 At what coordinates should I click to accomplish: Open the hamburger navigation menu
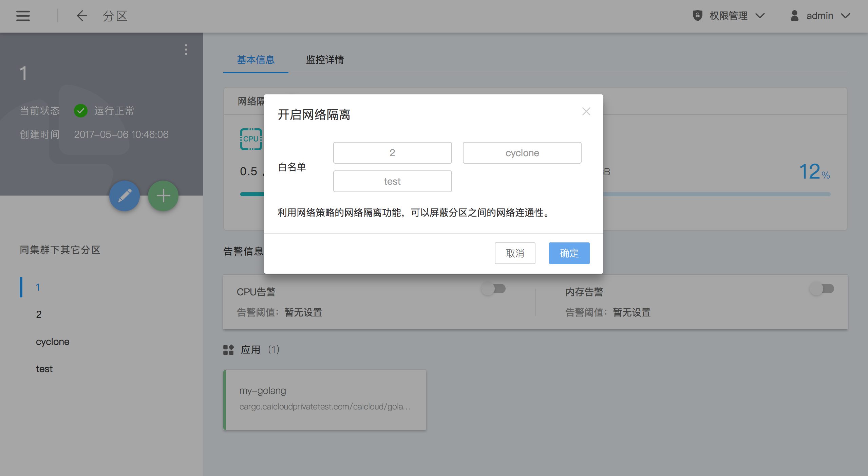(x=23, y=16)
